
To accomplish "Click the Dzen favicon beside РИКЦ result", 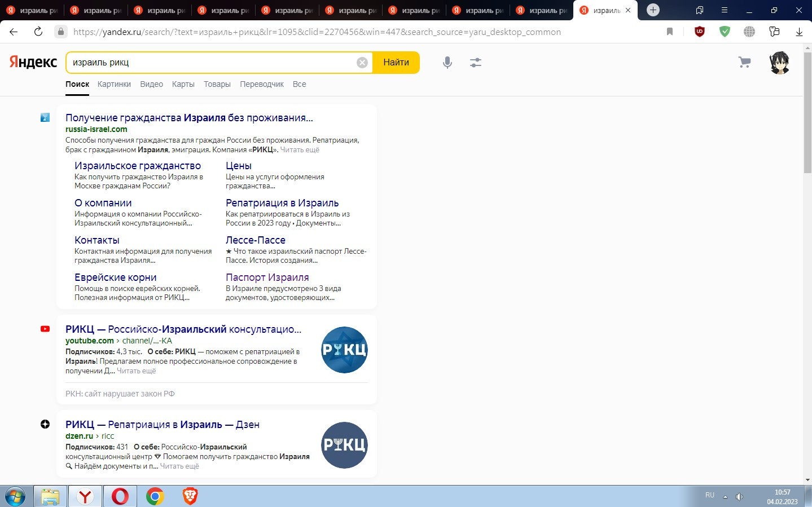I will pos(45,424).
